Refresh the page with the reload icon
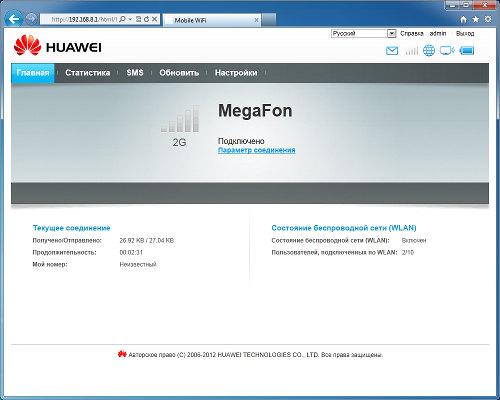 (x=146, y=19)
